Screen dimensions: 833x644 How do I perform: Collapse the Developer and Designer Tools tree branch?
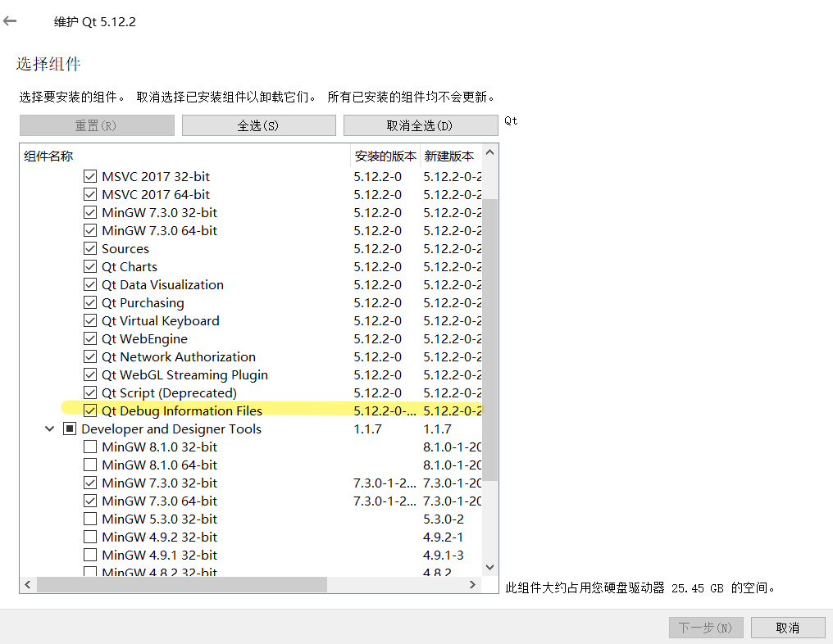(49, 428)
